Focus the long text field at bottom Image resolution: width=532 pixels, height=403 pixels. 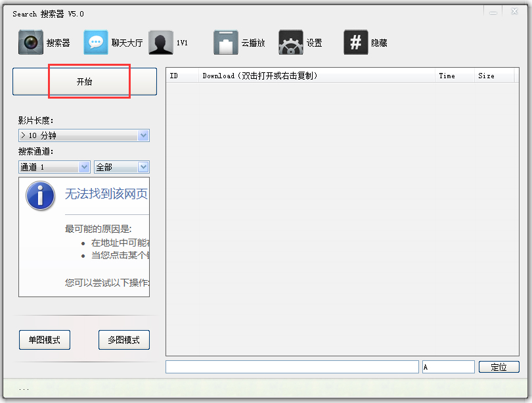(292, 367)
